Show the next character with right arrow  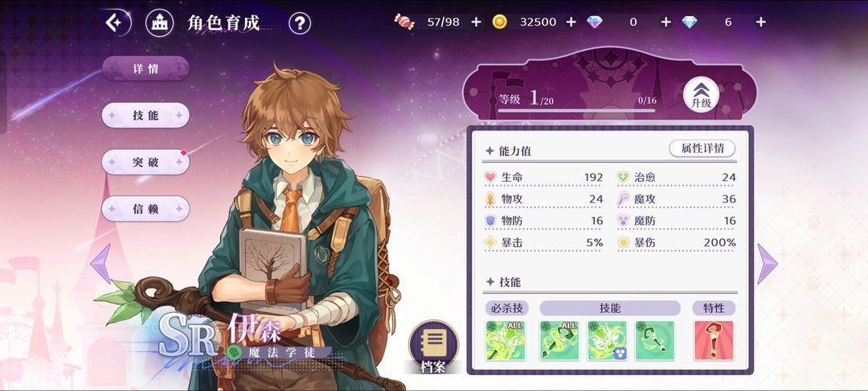pyautogui.click(x=768, y=264)
